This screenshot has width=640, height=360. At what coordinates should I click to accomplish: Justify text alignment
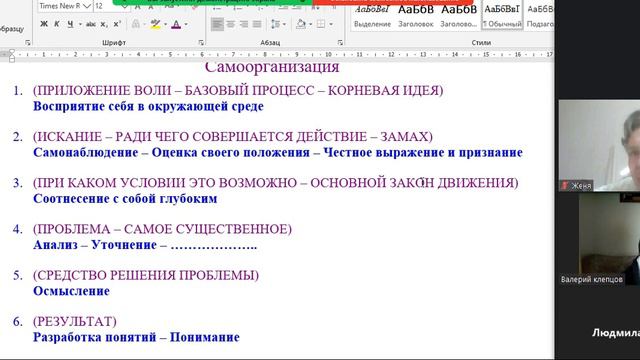click(x=257, y=24)
